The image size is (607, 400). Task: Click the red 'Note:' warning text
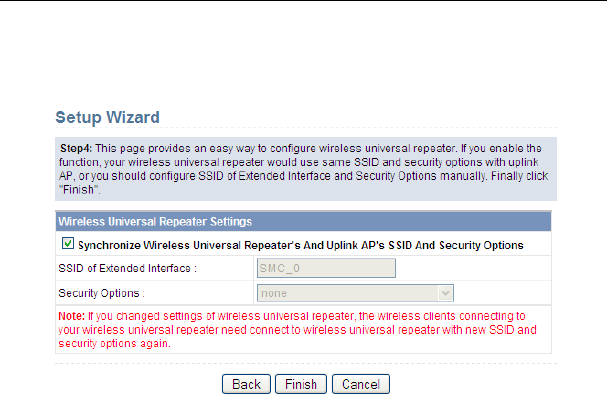coord(74,315)
